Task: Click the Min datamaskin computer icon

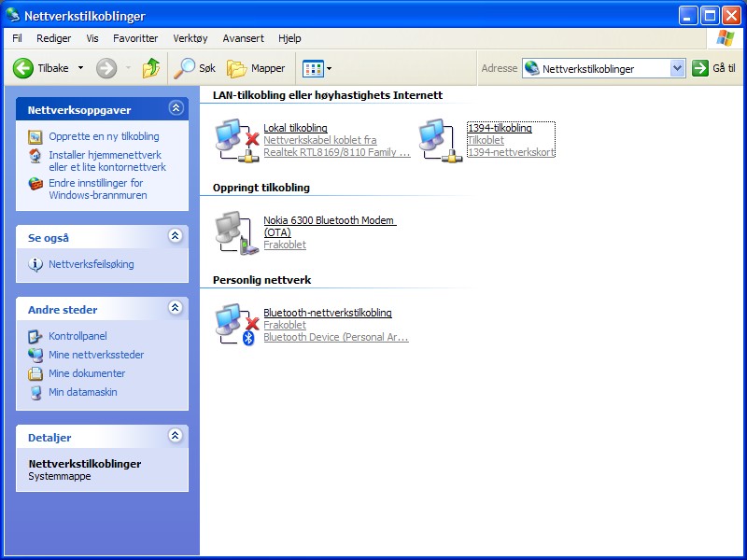Action: click(x=35, y=392)
